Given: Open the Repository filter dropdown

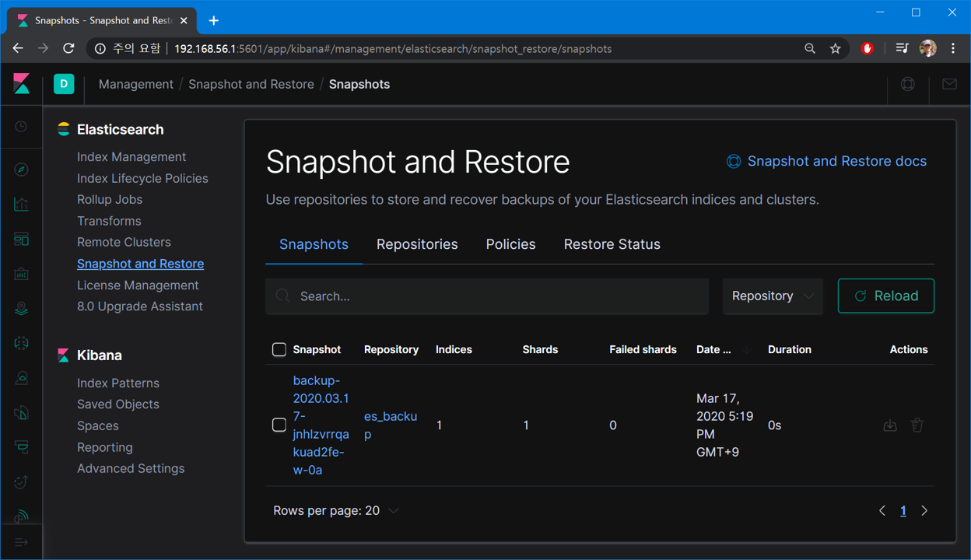Looking at the screenshot, I should (773, 296).
